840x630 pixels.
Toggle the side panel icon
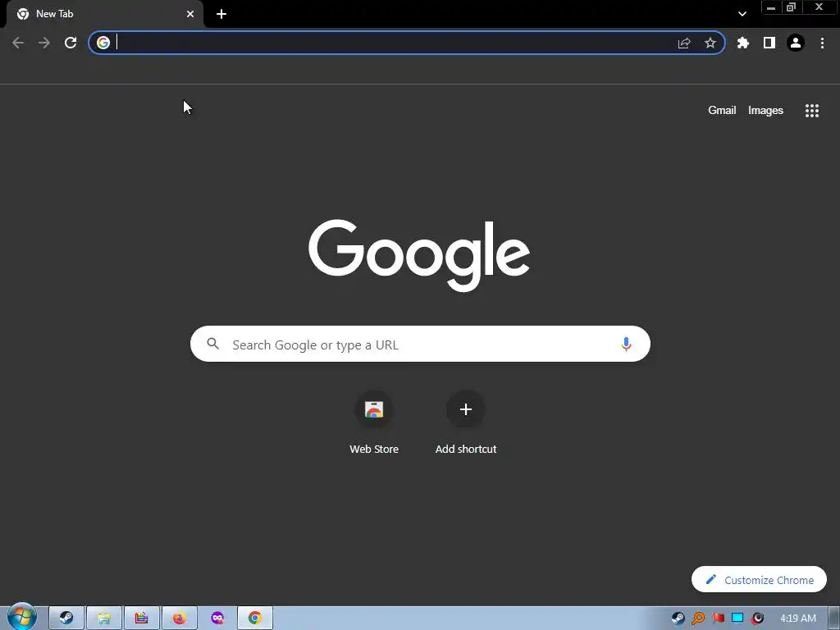click(x=769, y=43)
